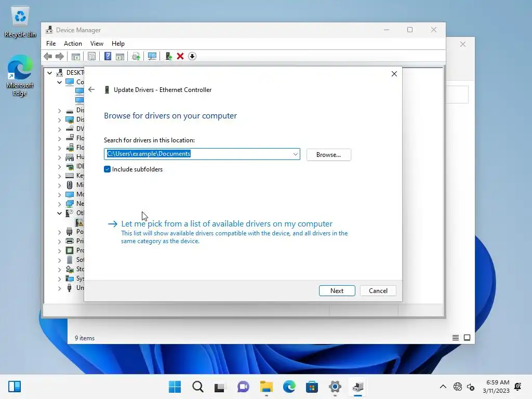The height and width of the screenshot is (399, 532).
Task: Expand the Universal Serial Bus controllers chevron
Action: pos(59,288)
